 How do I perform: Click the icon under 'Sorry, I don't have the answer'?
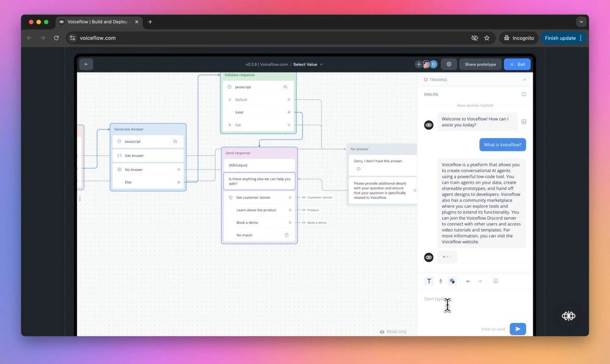pyautogui.click(x=358, y=169)
